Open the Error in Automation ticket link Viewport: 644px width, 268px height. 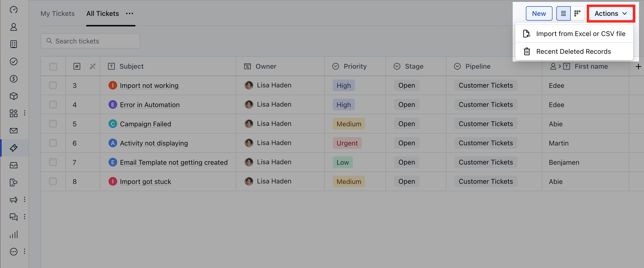[x=150, y=105]
